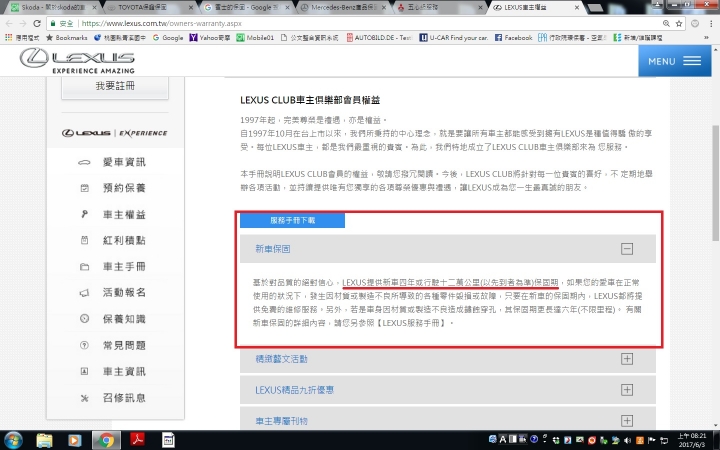This screenshot has width=720, height=450.
Task: Open the U-CAR Find your car bookmark
Action: tap(454, 38)
